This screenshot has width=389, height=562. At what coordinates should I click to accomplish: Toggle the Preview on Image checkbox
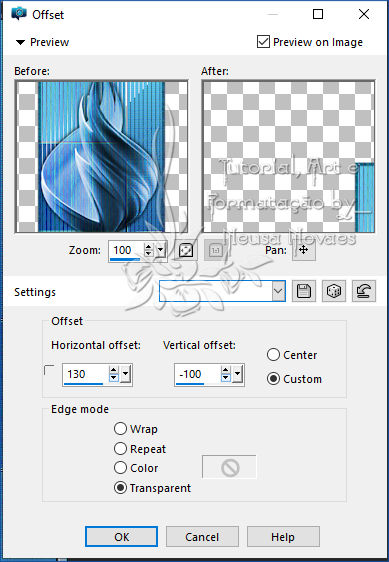tap(264, 42)
